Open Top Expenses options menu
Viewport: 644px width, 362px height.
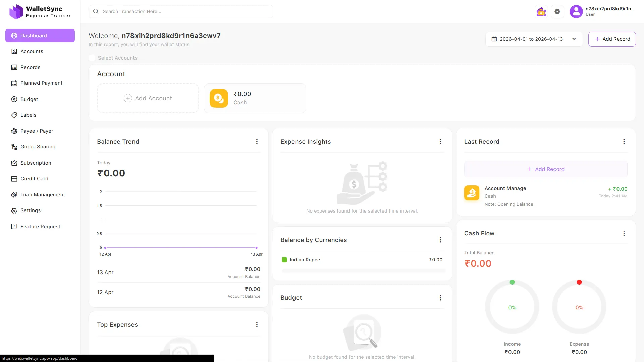pyautogui.click(x=257, y=325)
